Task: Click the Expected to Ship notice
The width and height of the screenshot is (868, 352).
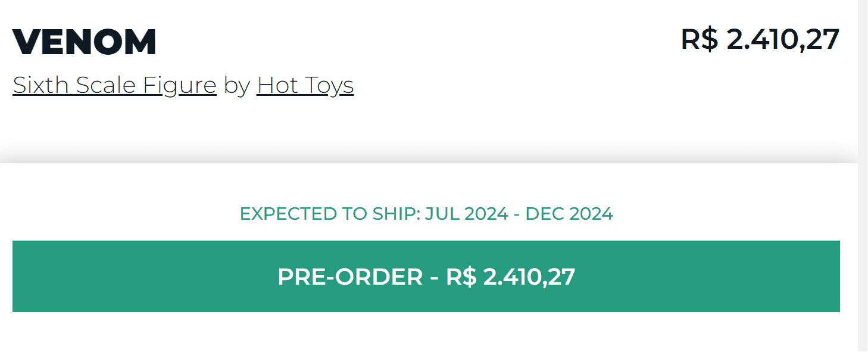Action: pyautogui.click(x=426, y=213)
